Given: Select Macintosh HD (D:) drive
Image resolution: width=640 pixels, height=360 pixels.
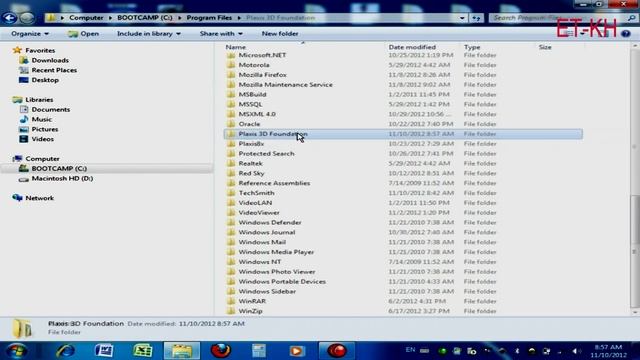Looking at the screenshot, I should pyautogui.click(x=62, y=178).
